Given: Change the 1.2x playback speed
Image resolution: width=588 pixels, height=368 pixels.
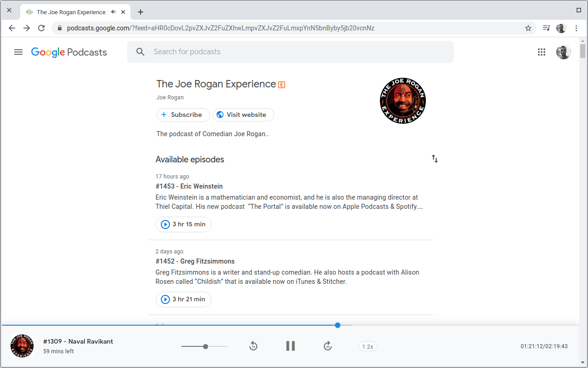Looking at the screenshot, I should (x=367, y=346).
